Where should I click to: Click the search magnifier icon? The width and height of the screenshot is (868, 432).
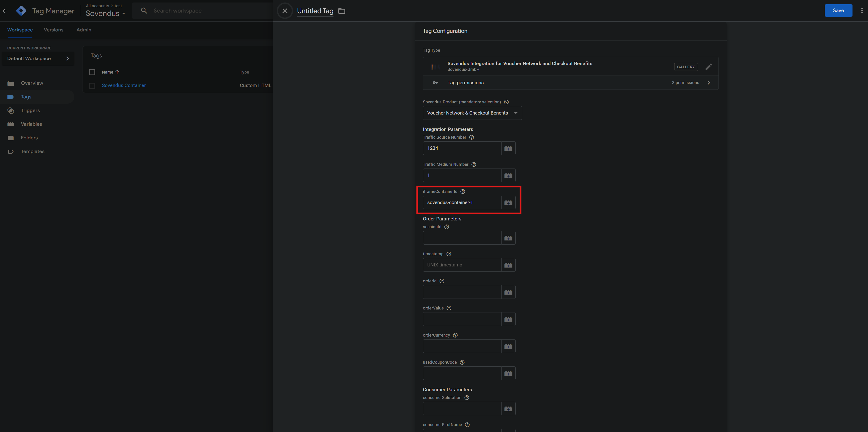[x=144, y=11]
